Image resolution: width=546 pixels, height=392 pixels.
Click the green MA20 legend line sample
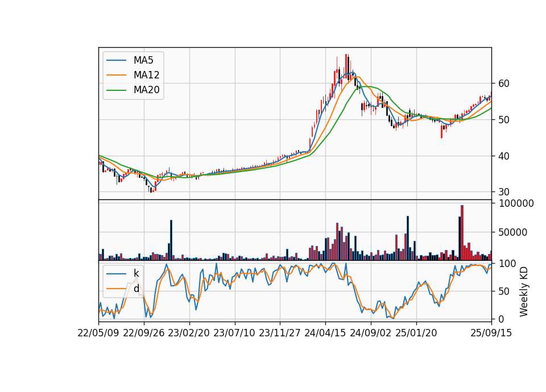tap(116, 90)
